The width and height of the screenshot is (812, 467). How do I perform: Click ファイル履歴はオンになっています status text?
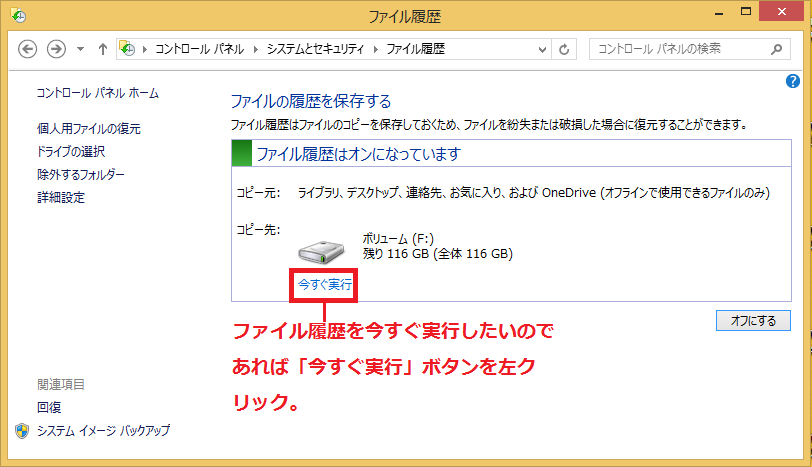358,154
